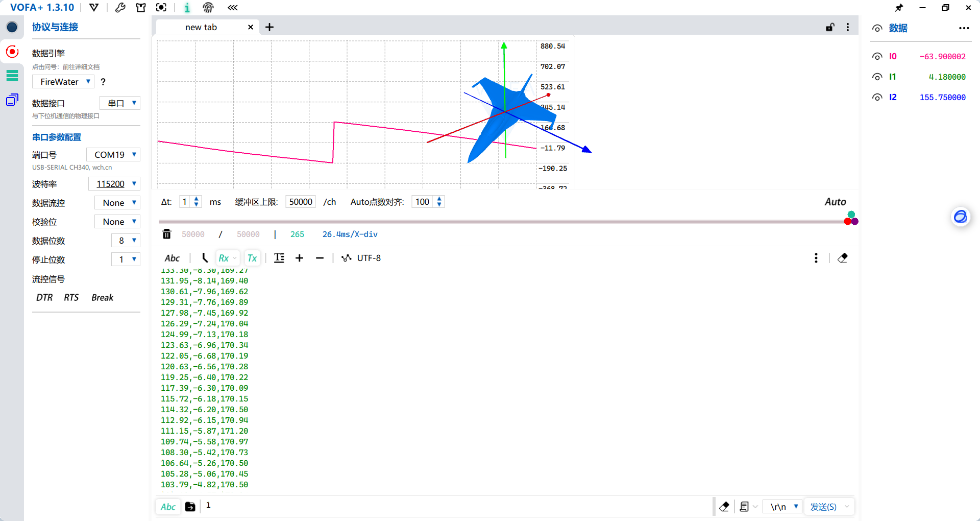980x521 pixels.
Task: Click the buffer limit 50000 field
Action: point(301,202)
